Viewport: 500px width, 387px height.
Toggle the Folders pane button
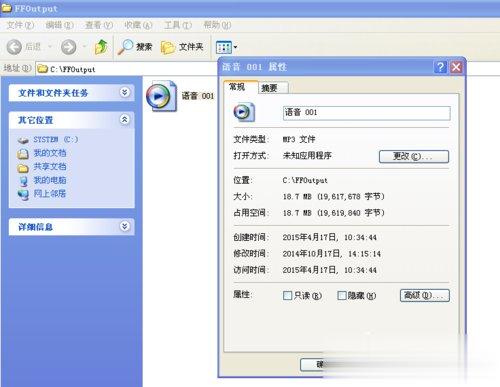(x=182, y=47)
